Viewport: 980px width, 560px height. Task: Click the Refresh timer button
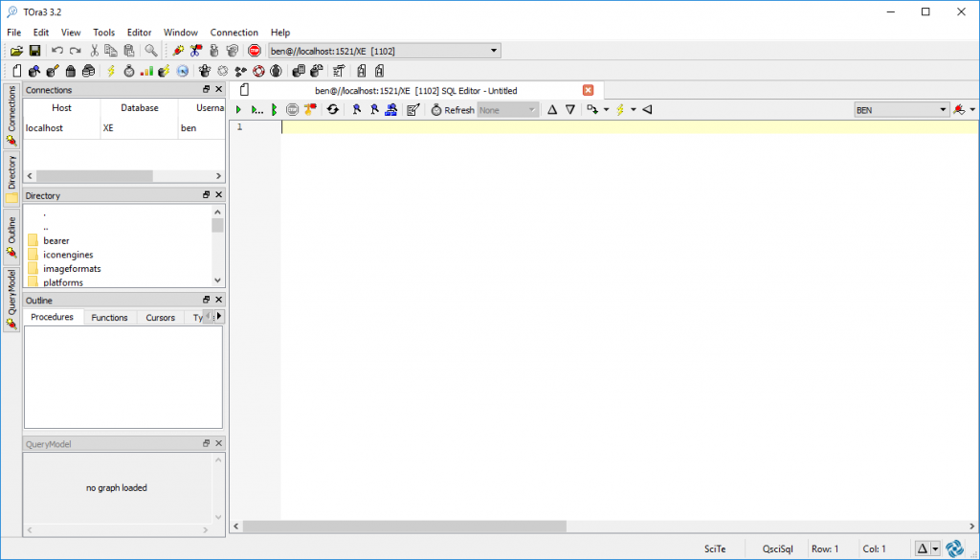[452, 110]
